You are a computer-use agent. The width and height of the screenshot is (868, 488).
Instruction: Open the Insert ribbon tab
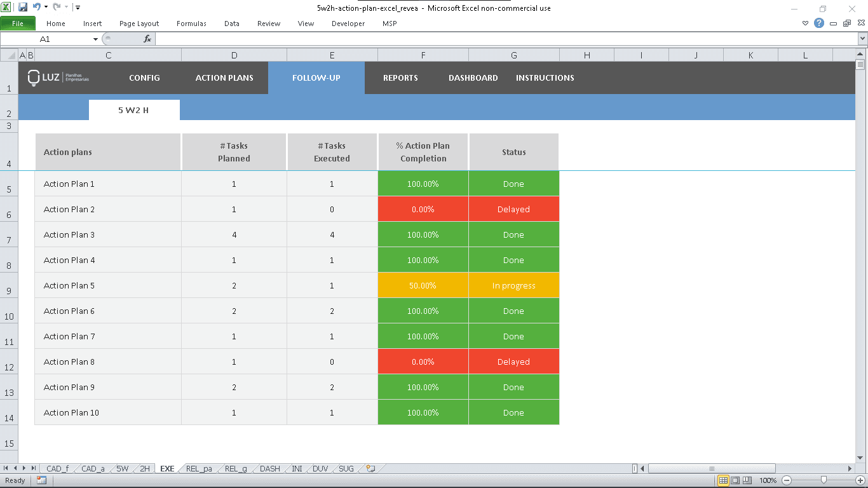click(92, 24)
